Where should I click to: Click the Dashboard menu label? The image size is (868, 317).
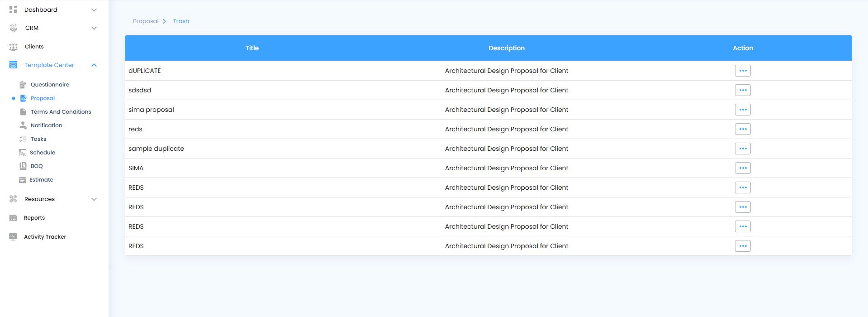coord(41,10)
